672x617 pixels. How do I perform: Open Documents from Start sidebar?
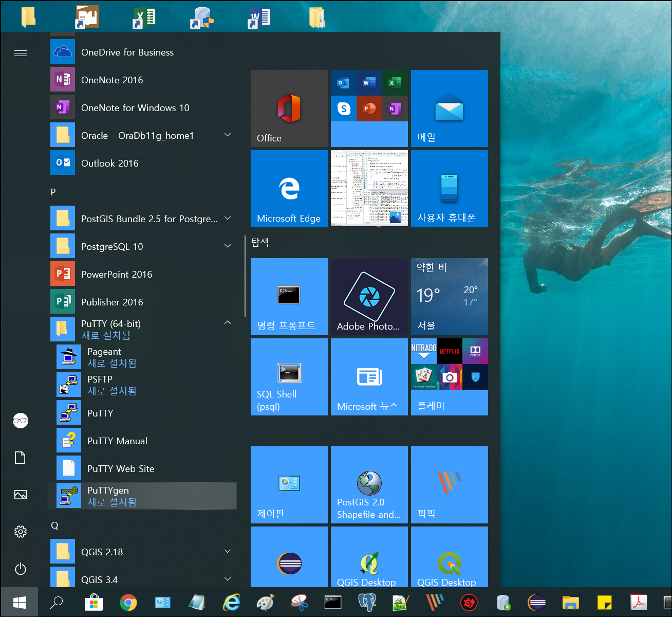[21, 458]
